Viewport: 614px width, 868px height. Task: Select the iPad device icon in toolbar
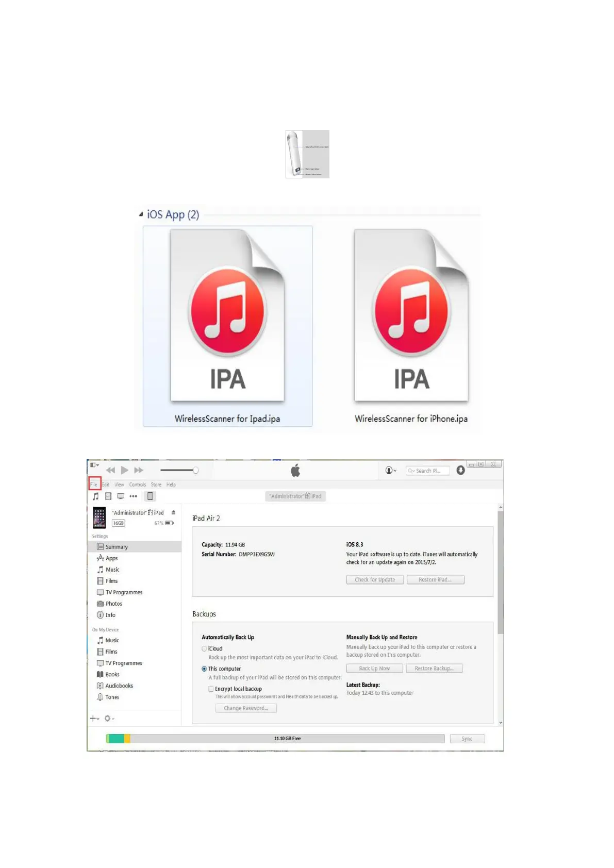(150, 496)
